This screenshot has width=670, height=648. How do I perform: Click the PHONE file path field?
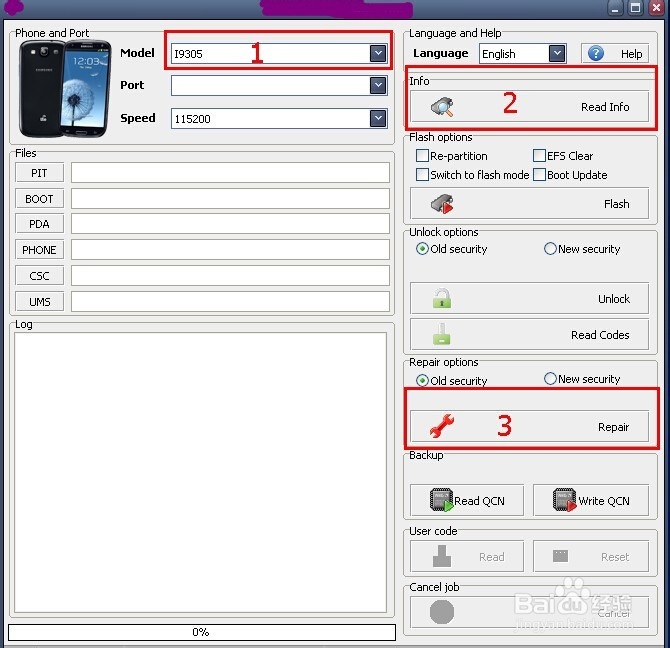(x=230, y=249)
